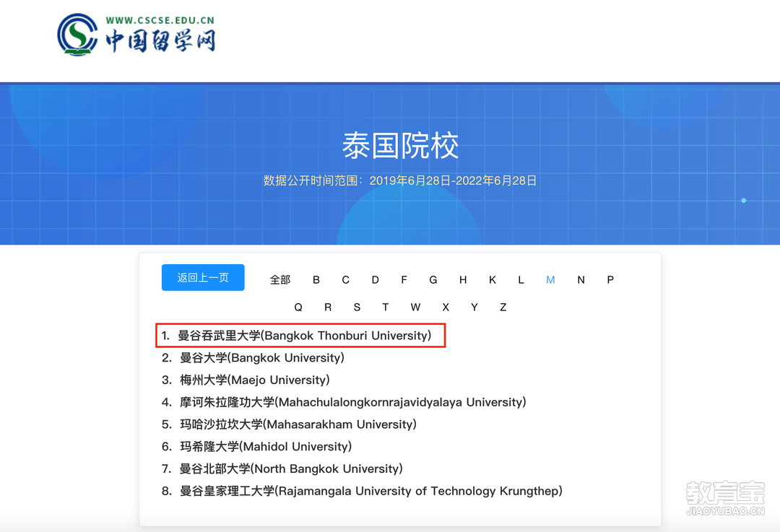The width and height of the screenshot is (780, 532).
Task: Filter schools by letter Q
Action: pyautogui.click(x=298, y=308)
